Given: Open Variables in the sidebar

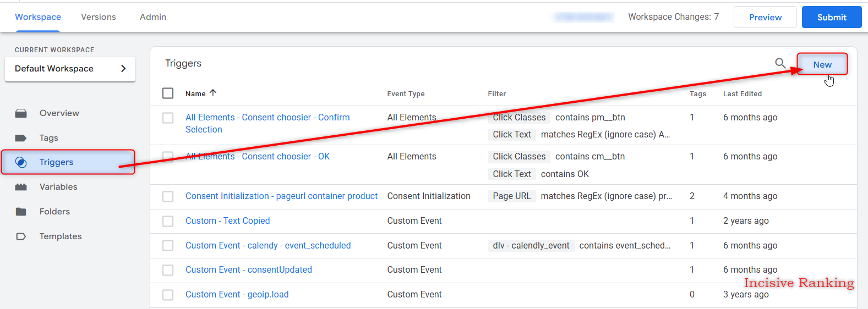Looking at the screenshot, I should tap(58, 187).
